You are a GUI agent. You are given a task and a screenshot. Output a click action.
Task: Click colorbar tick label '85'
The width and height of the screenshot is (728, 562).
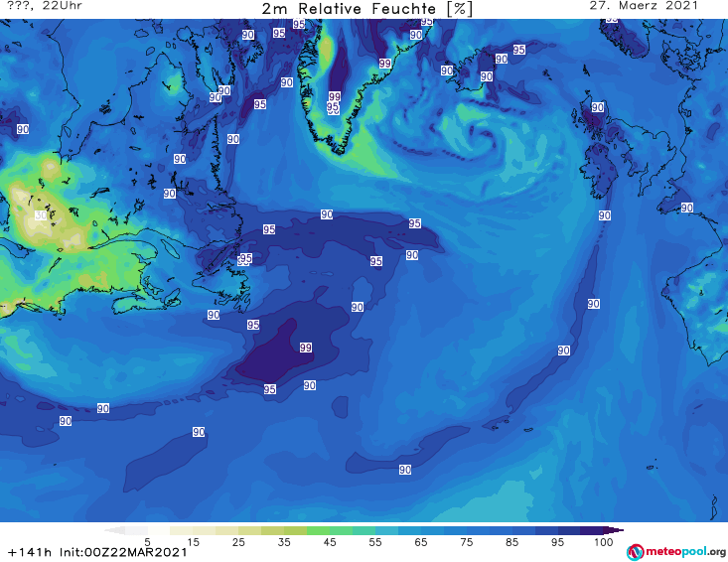[x=512, y=542]
